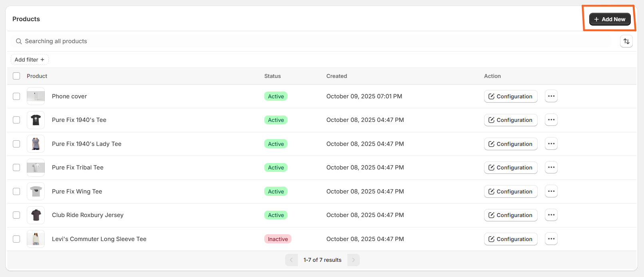Select all products with header checkbox
This screenshot has width=644, height=277.
coord(16,76)
